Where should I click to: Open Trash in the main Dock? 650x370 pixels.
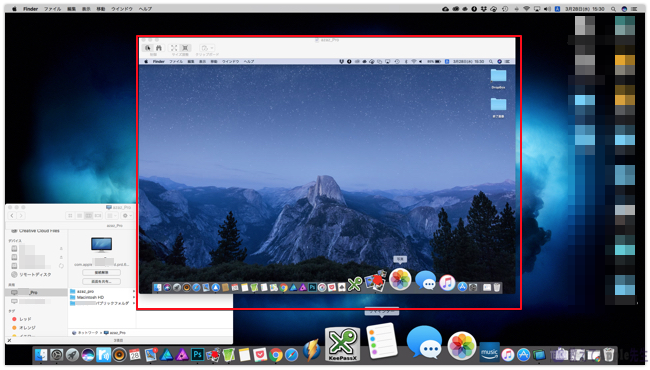(609, 354)
